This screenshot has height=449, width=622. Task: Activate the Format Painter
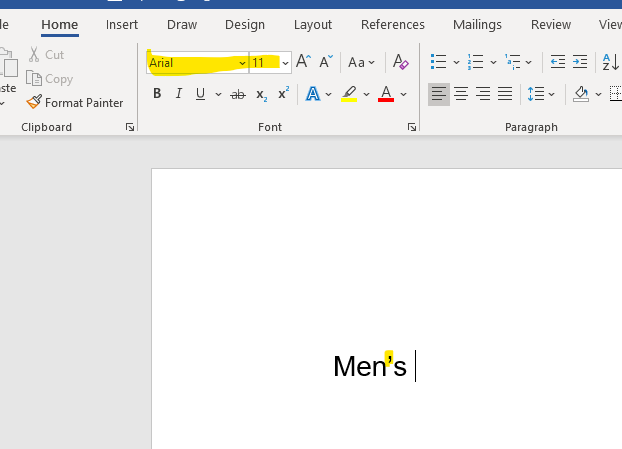tap(75, 103)
